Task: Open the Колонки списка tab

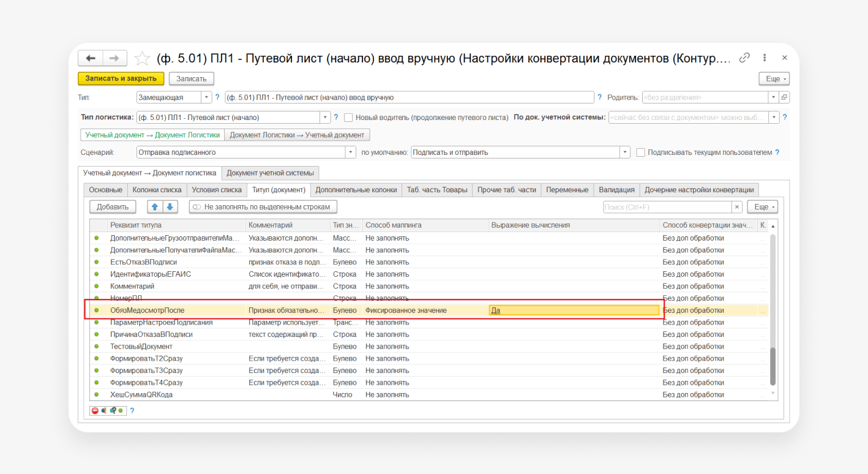Action: click(157, 190)
